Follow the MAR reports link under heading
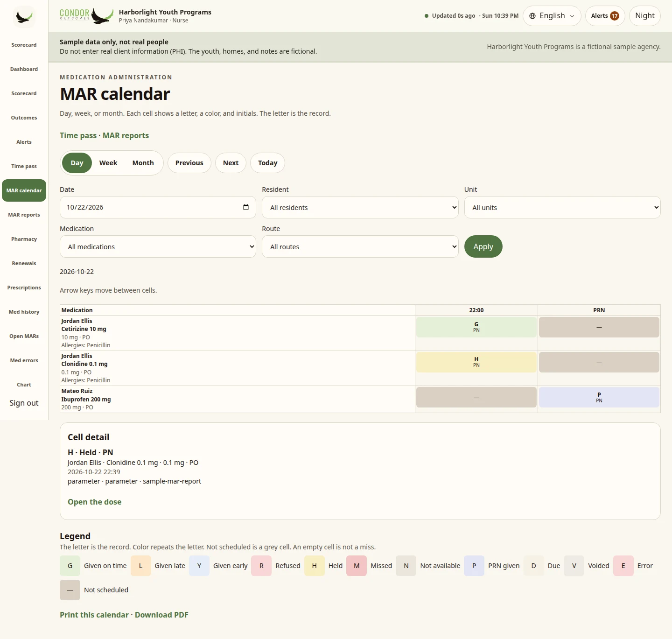 tap(126, 135)
